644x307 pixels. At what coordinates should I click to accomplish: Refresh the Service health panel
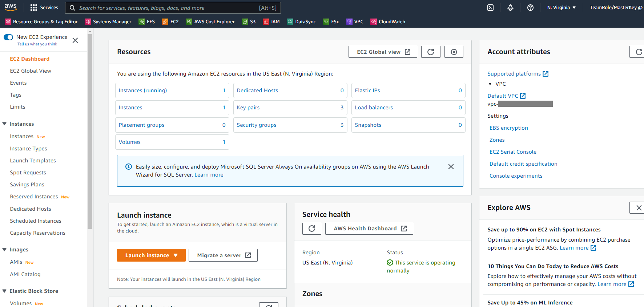[x=312, y=229]
